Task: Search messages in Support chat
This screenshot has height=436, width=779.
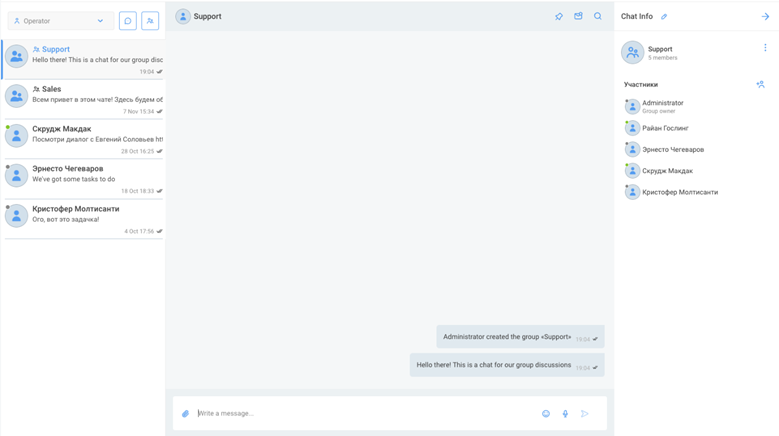Action: (x=598, y=16)
